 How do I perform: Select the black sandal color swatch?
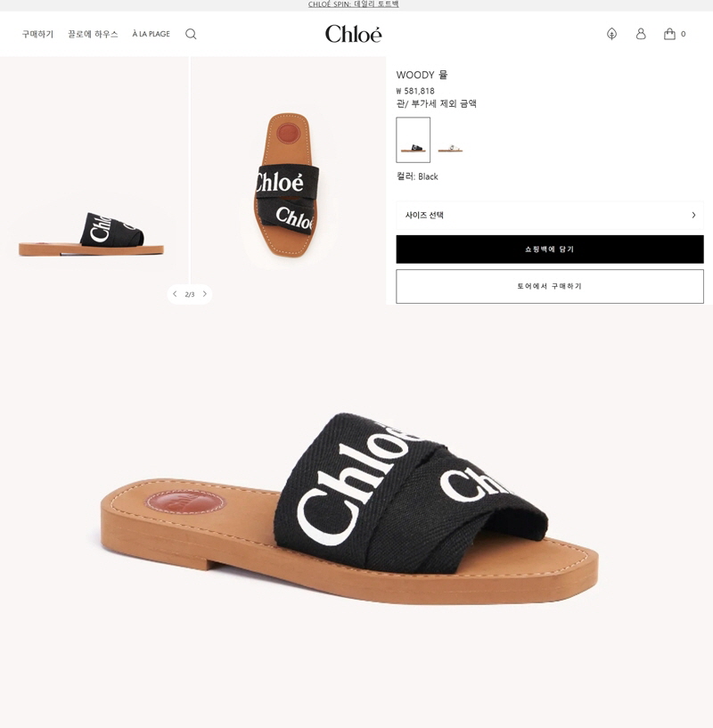[x=413, y=140]
